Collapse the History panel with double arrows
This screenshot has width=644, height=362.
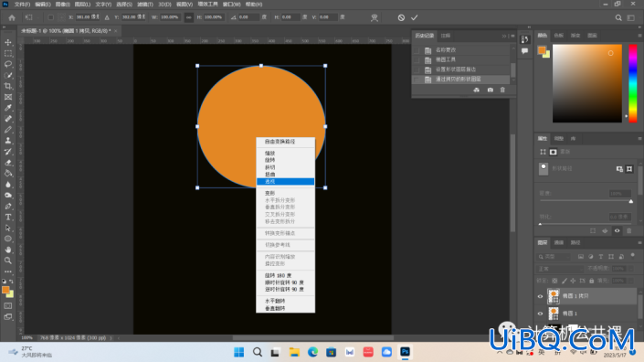tap(504, 37)
